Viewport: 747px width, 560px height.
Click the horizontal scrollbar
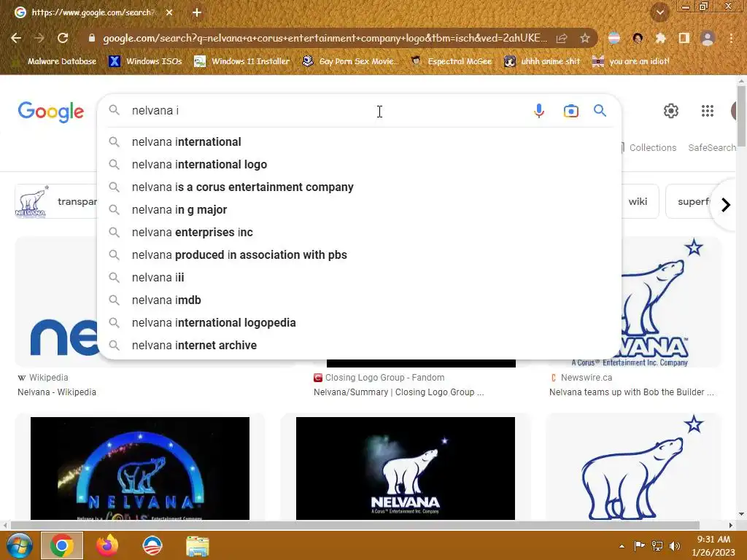[355, 525]
